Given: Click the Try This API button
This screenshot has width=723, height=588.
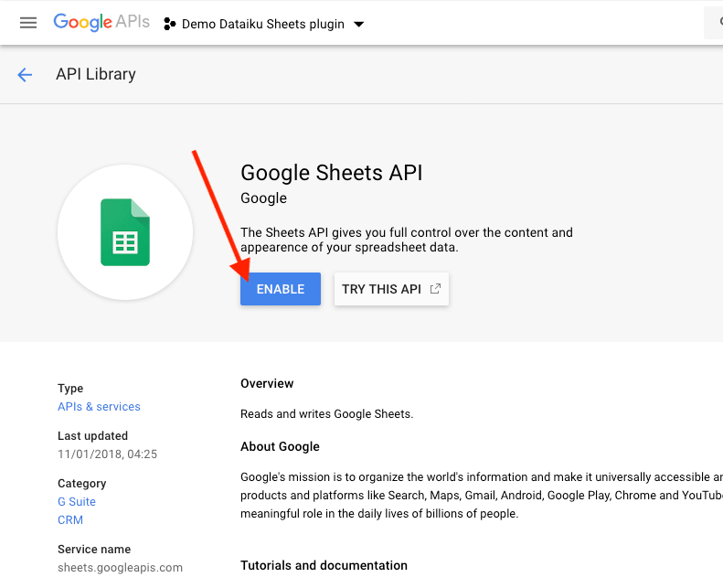Looking at the screenshot, I should coord(391,289).
